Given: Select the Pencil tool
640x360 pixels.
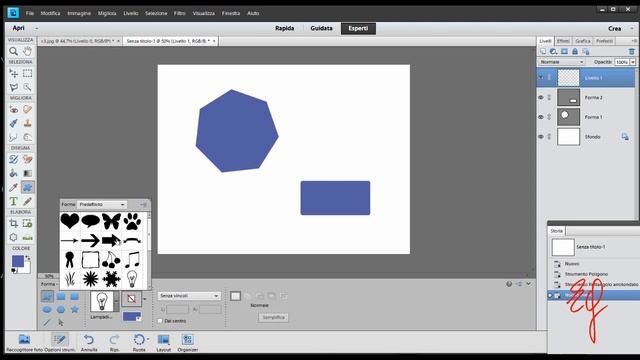Looking at the screenshot, I should (x=27, y=201).
